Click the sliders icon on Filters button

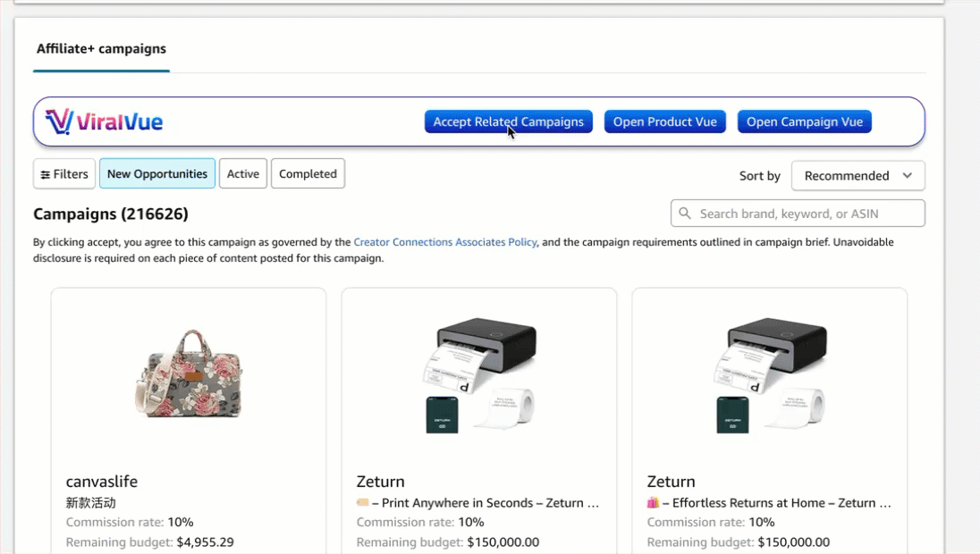point(46,174)
